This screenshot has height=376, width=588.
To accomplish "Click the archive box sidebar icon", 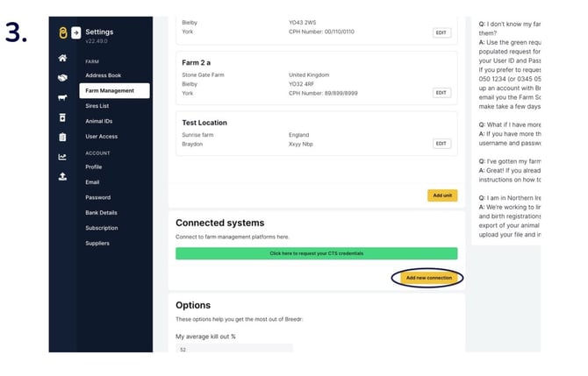I will pyautogui.click(x=62, y=117).
